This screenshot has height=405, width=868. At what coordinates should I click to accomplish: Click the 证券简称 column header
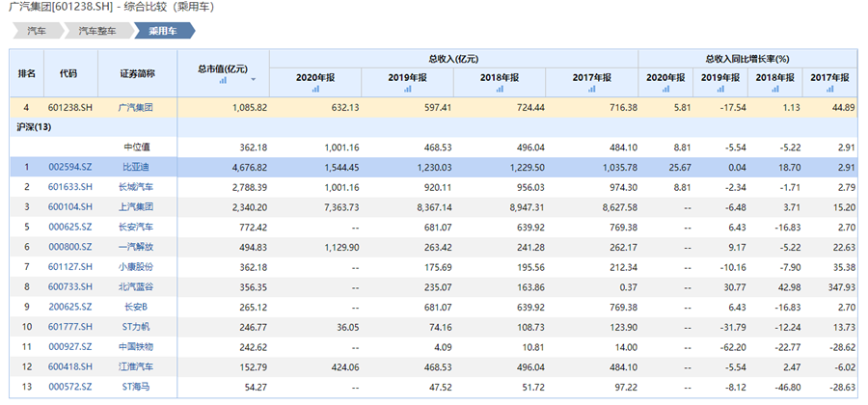click(x=138, y=73)
